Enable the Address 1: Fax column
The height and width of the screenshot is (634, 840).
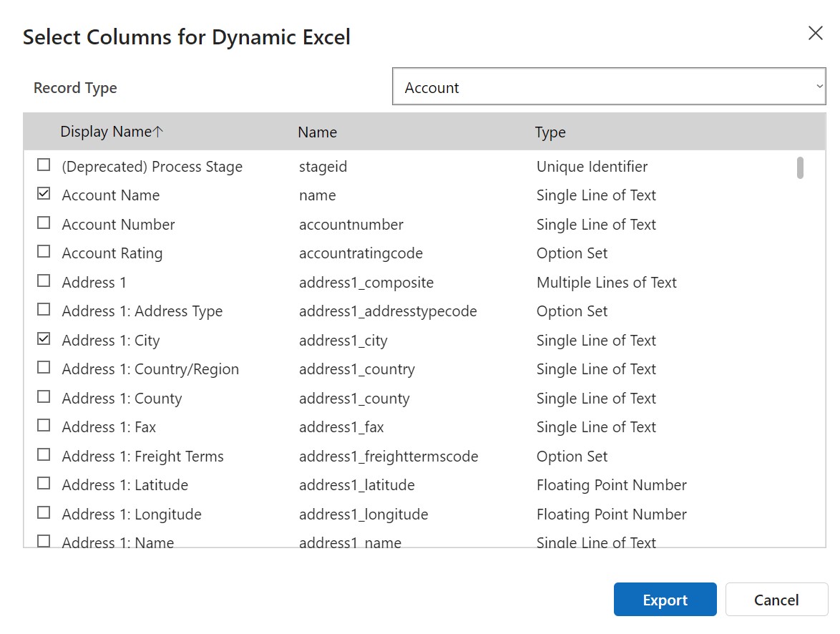point(43,426)
